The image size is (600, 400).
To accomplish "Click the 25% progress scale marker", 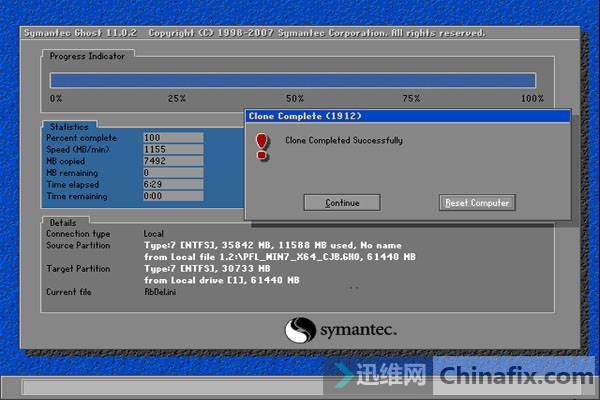I will (177, 99).
